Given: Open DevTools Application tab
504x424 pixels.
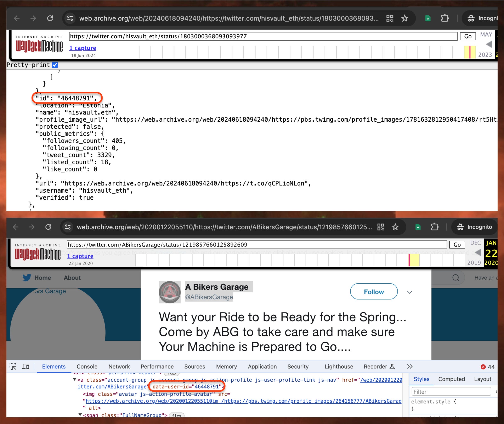Looking at the screenshot, I should click(262, 367).
